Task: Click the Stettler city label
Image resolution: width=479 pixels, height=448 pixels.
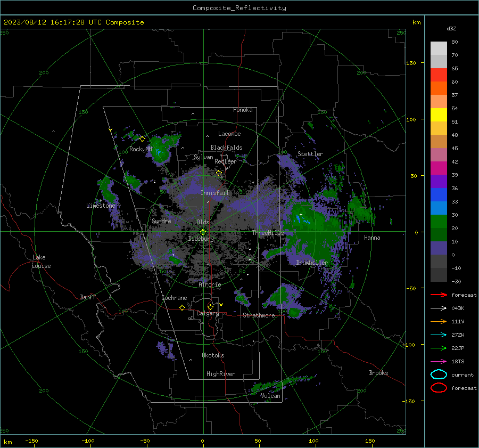Action: tap(310, 154)
